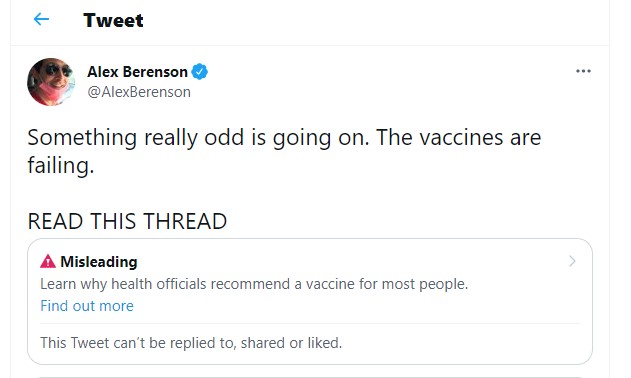
Task: Open the three-dot more options menu
Action: pos(583,71)
